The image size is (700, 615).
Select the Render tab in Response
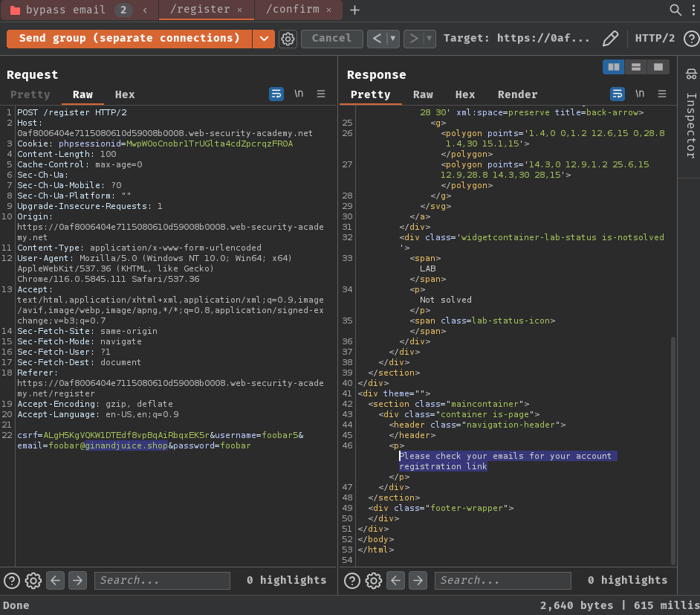tap(517, 94)
